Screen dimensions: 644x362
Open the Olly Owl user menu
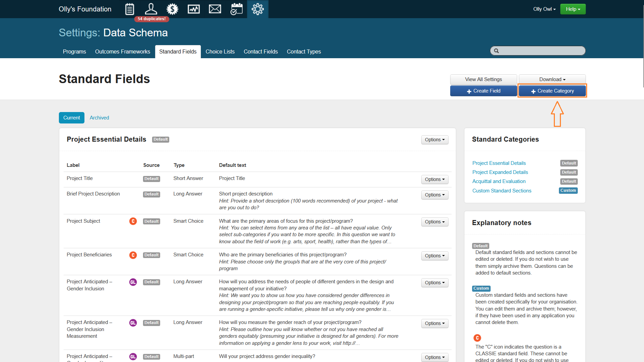(x=544, y=9)
